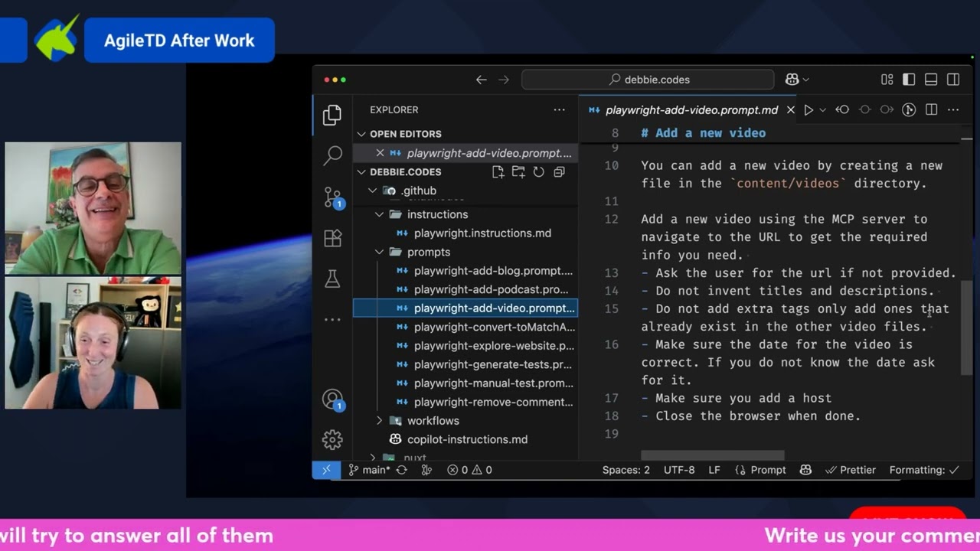Toggle the primary sidebar visibility
This screenshot has height=551, width=980.
pos(909,80)
